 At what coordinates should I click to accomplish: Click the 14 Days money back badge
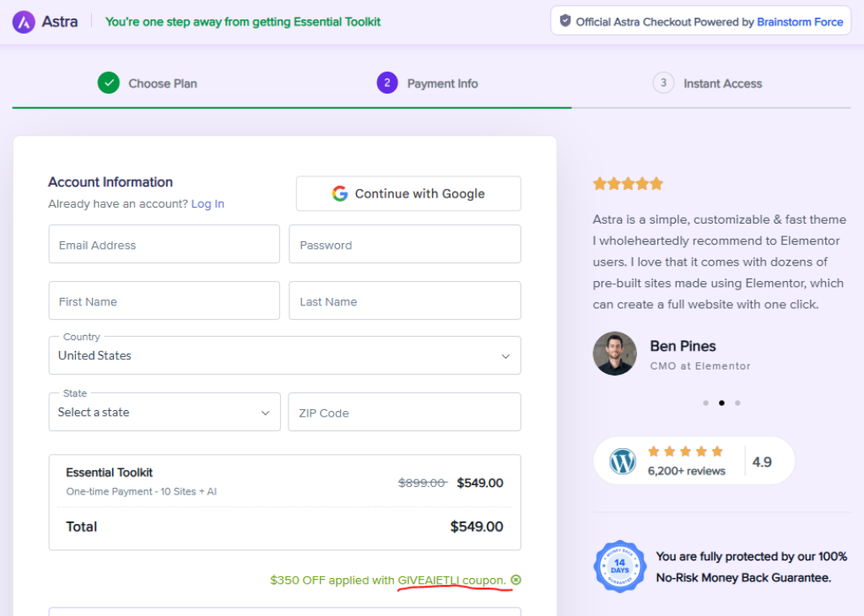point(620,566)
